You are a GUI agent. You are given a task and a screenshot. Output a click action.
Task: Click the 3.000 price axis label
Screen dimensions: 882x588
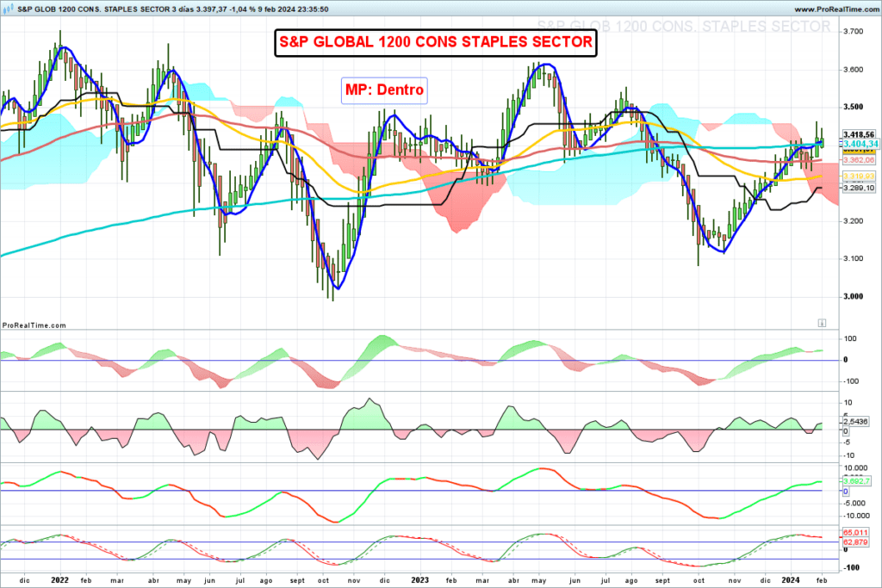tap(854, 296)
